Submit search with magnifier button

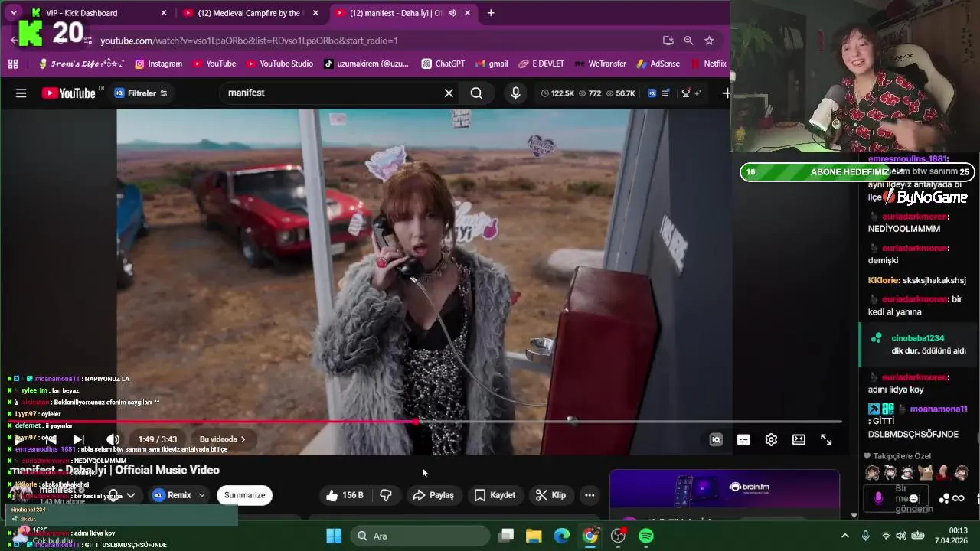click(x=476, y=93)
